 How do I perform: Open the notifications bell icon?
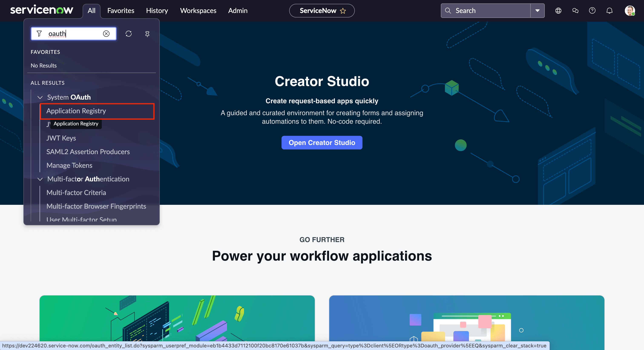coord(609,10)
